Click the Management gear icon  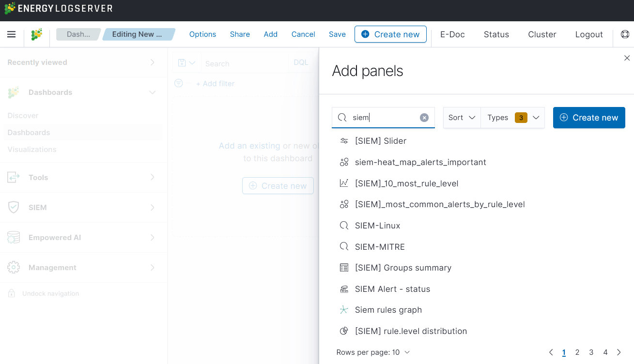coord(14,268)
